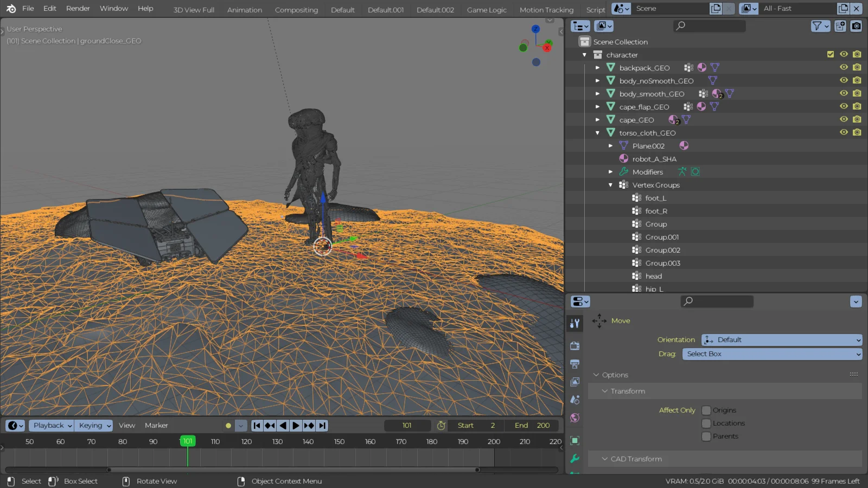Jump to frame 101 marker on the timeline

point(187,441)
